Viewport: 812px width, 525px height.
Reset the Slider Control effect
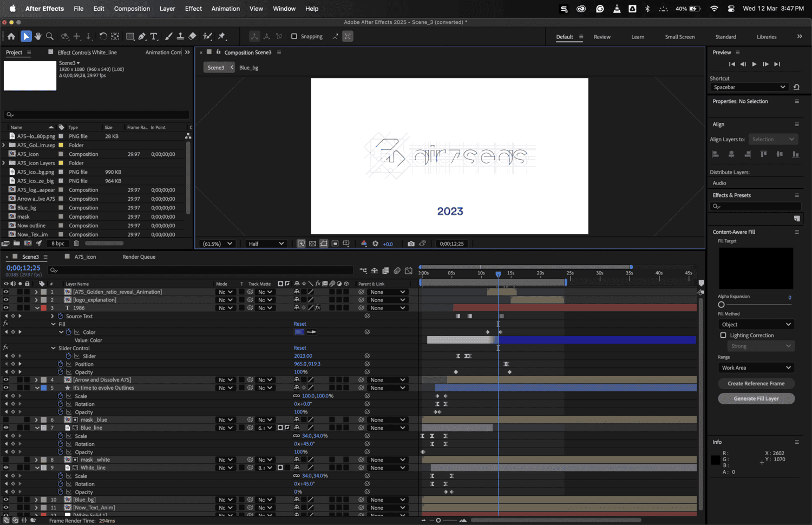click(300, 348)
